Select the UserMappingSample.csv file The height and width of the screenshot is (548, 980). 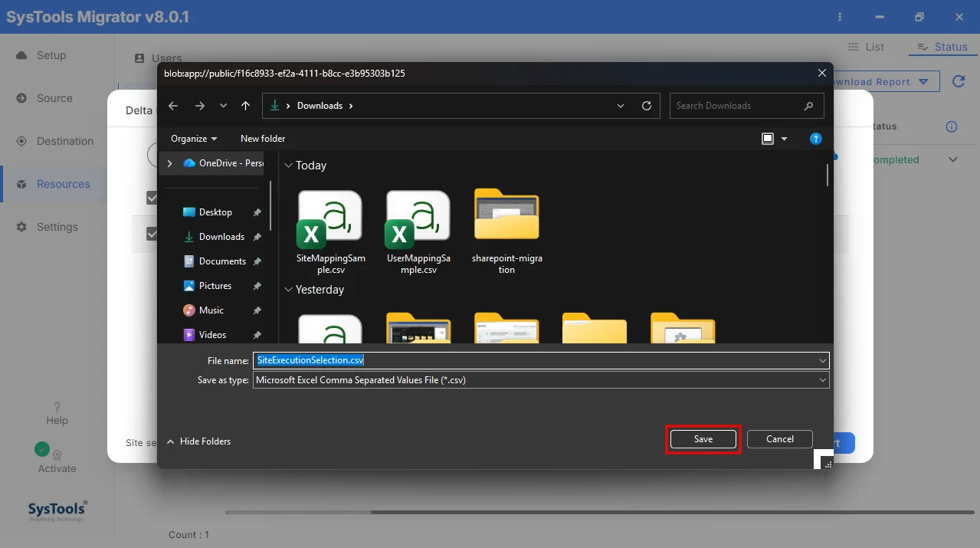pyautogui.click(x=418, y=233)
